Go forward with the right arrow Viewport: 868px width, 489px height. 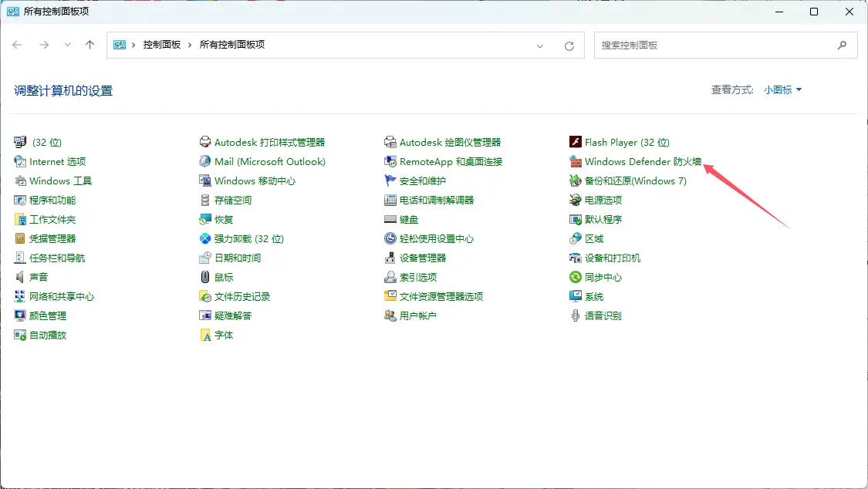click(x=44, y=45)
